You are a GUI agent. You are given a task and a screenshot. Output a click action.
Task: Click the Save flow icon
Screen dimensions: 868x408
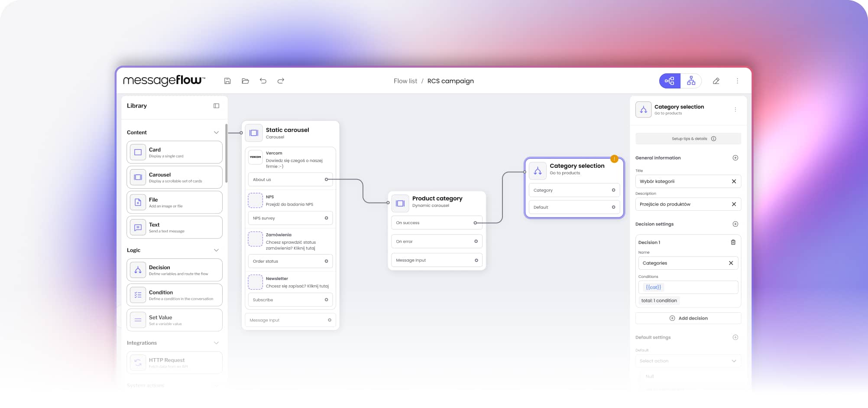pyautogui.click(x=227, y=81)
